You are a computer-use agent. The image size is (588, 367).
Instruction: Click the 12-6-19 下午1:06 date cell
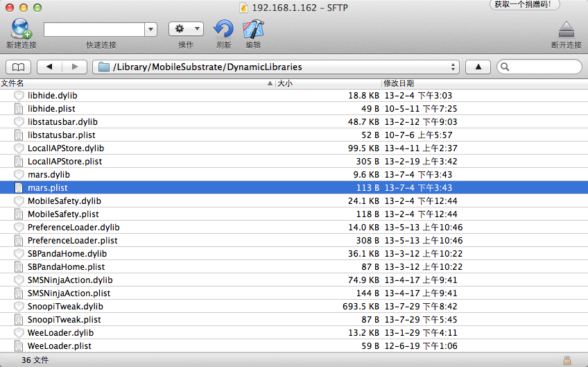(421, 345)
